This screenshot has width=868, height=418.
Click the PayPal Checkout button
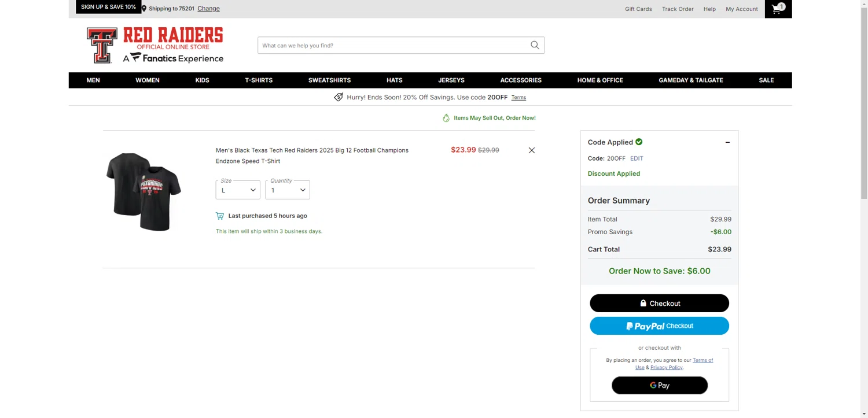pos(659,326)
